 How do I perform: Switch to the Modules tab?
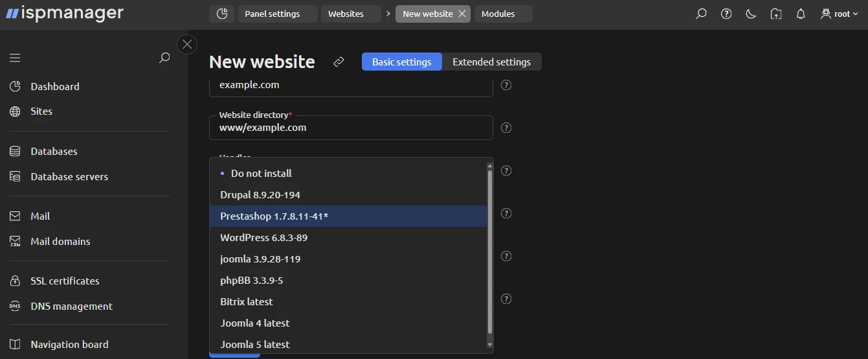tap(503, 14)
